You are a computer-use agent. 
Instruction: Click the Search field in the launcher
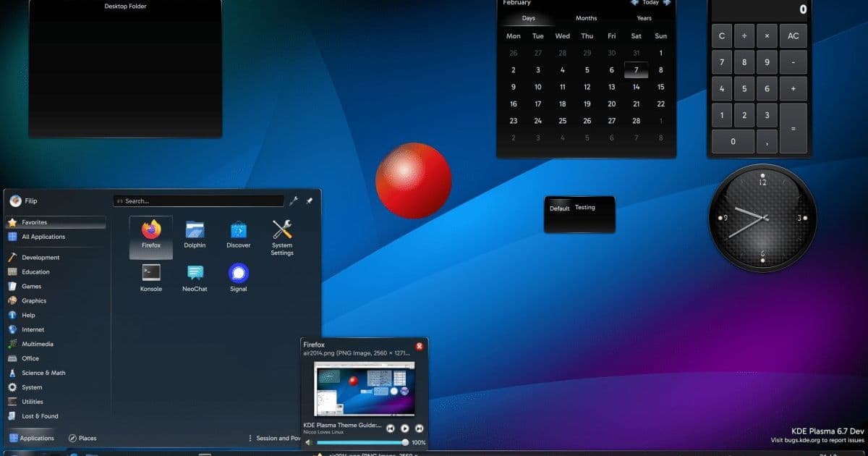199,200
